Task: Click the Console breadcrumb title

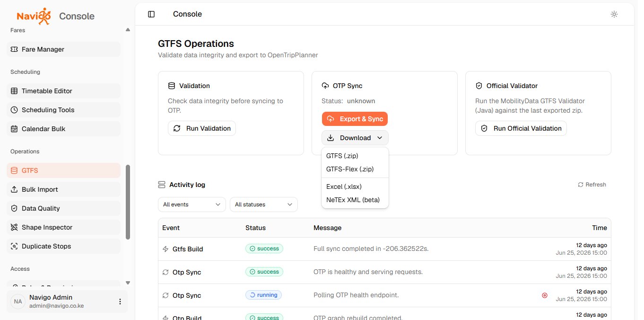Action: pyautogui.click(x=187, y=14)
